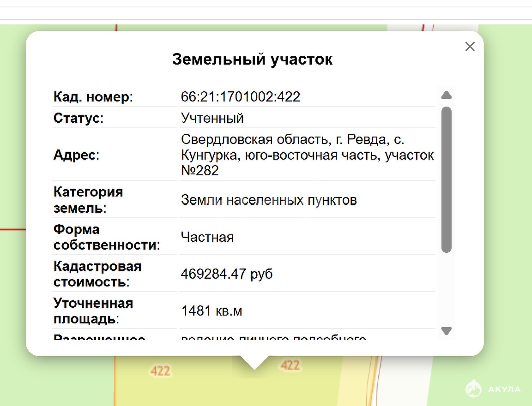
Task: Click the Кад. номер field label
Action: tap(93, 97)
